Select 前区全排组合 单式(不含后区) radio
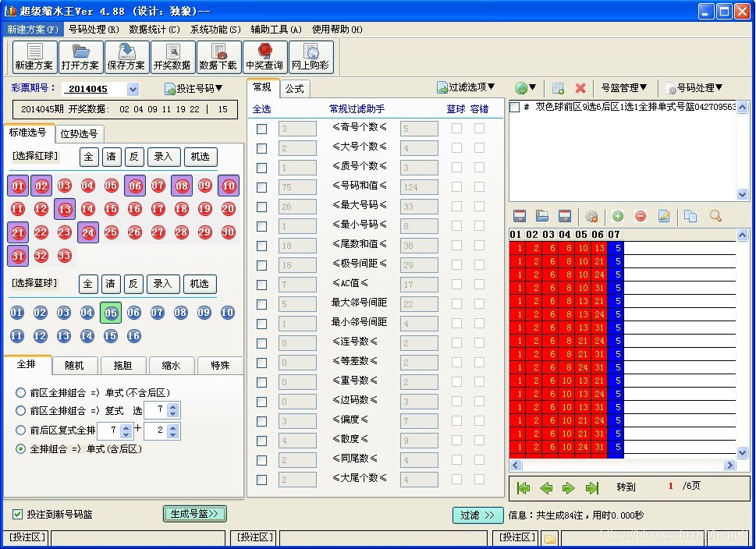The image size is (756, 549). coord(20,392)
